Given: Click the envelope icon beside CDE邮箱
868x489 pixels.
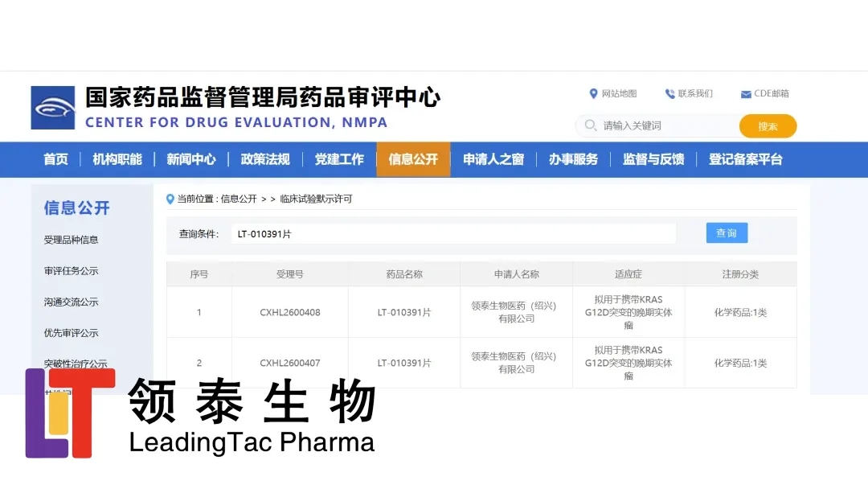Looking at the screenshot, I should pos(746,94).
